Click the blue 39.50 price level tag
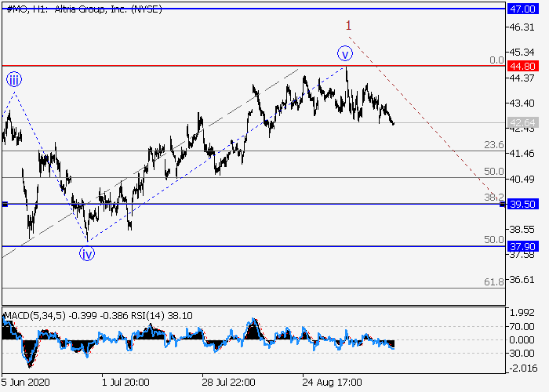The width and height of the screenshot is (549, 392). (x=522, y=204)
